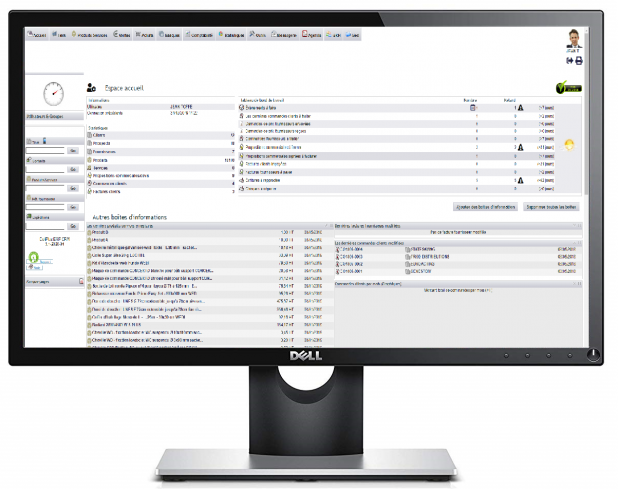This screenshot has height=489, width=618.
Task: Click the Marque-pages sidebar bar
Action: tap(55, 282)
